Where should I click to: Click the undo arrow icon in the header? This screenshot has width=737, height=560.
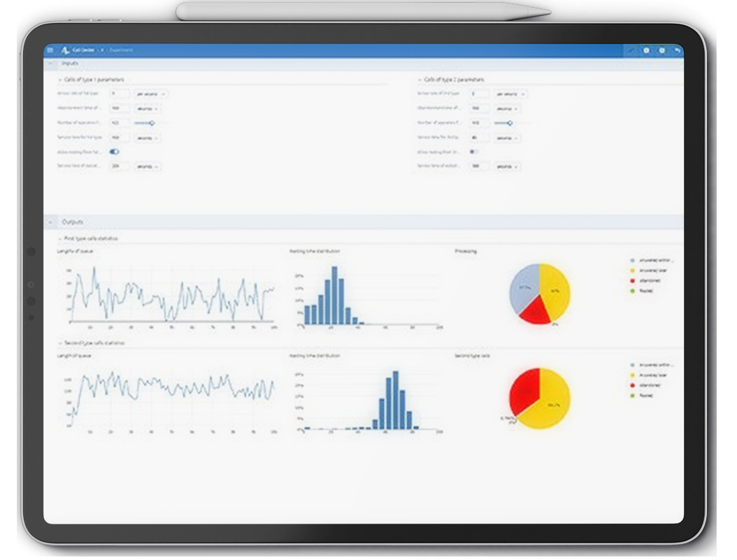(x=678, y=50)
